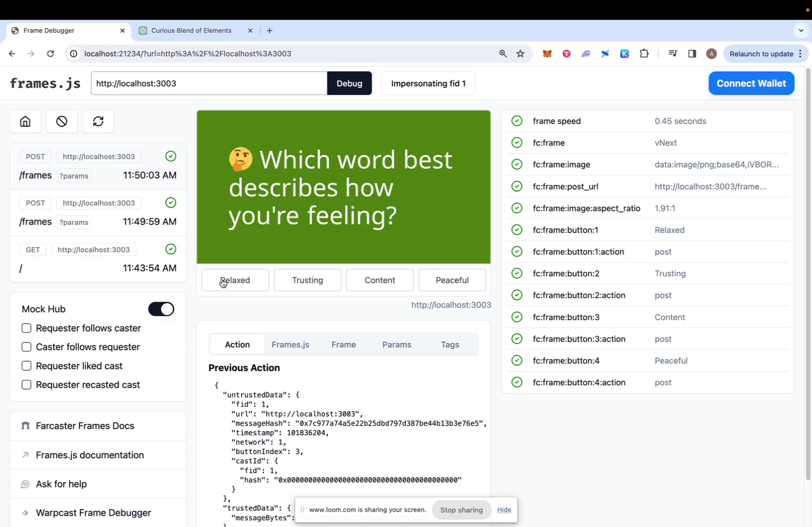Click the Connect Wallet button
The image size is (812, 527).
click(x=751, y=83)
